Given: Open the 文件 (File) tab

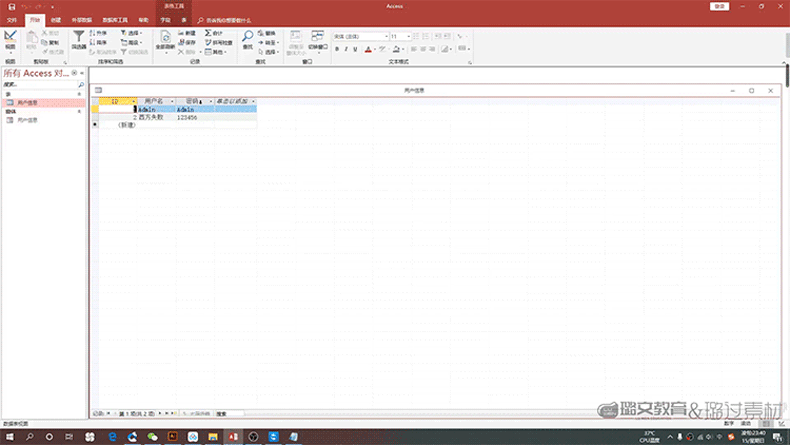Looking at the screenshot, I should [x=12, y=20].
